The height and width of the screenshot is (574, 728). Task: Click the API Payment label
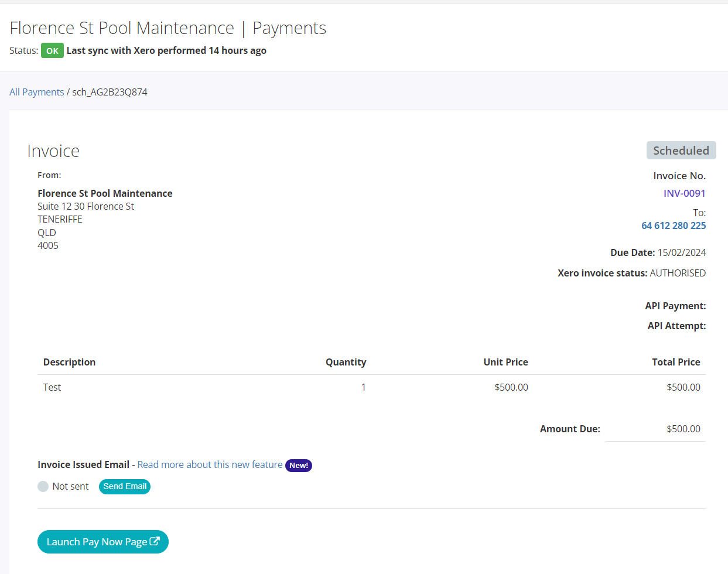coord(675,306)
